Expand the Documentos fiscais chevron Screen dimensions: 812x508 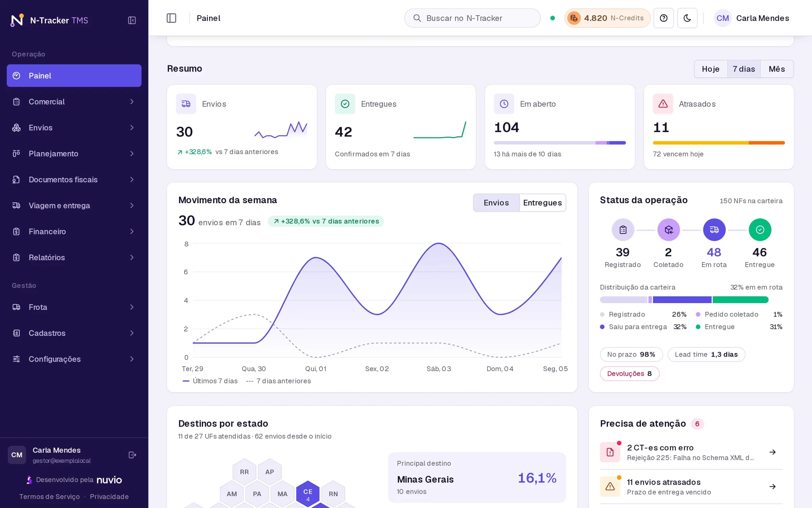pos(132,179)
